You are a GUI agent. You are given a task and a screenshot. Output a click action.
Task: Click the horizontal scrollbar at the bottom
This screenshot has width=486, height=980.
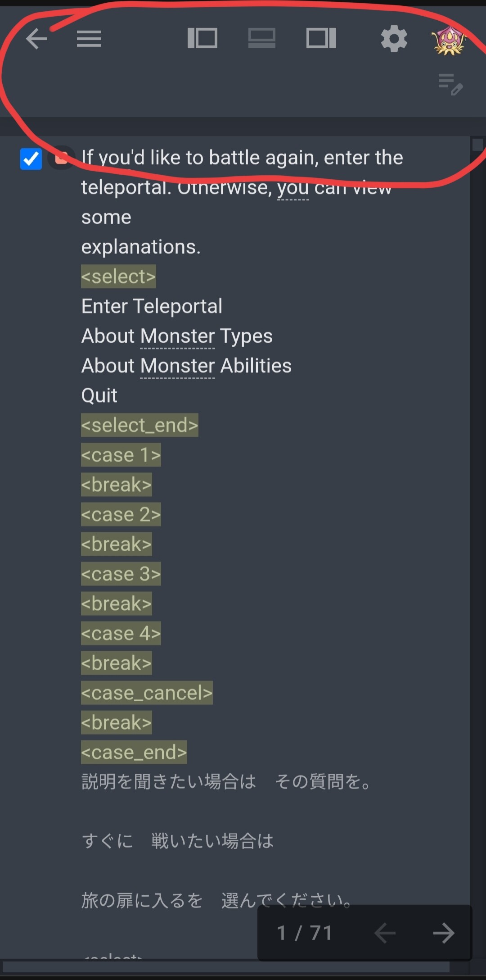click(x=225, y=966)
